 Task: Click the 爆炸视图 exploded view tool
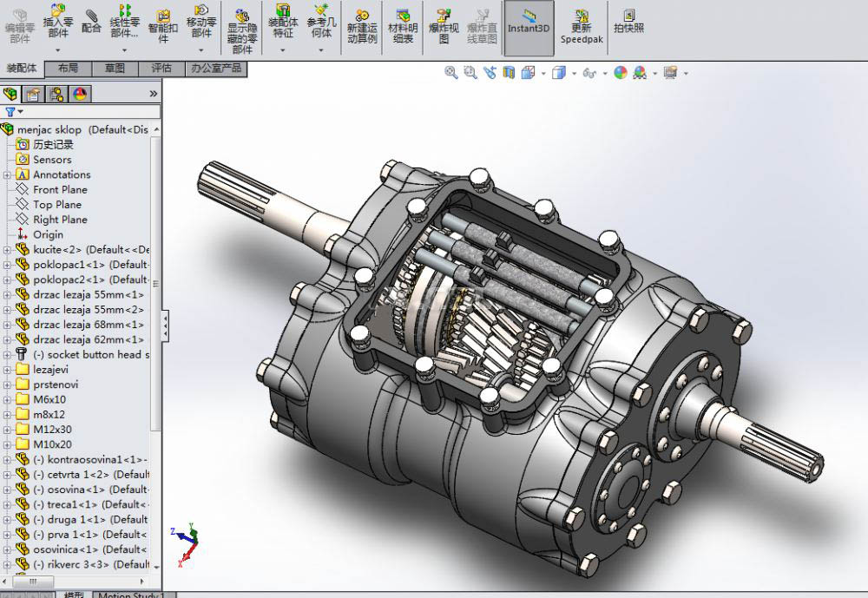(x=444, y=26)
